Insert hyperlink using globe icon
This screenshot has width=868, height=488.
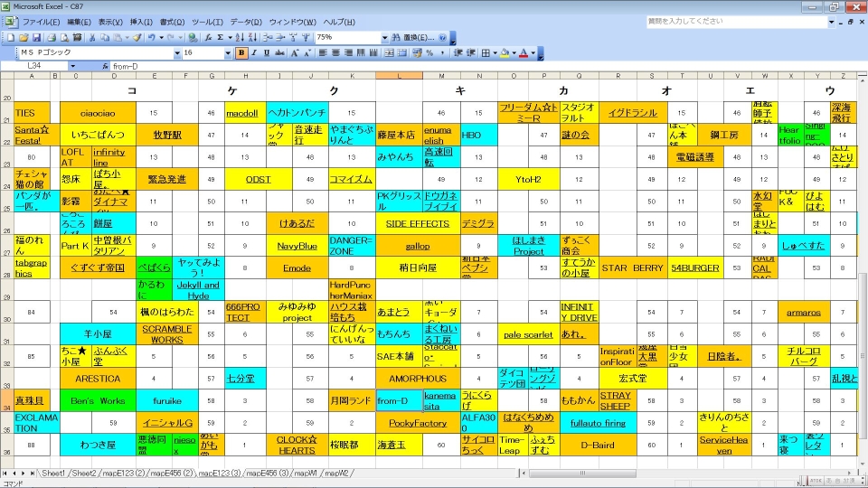point(192,38)
